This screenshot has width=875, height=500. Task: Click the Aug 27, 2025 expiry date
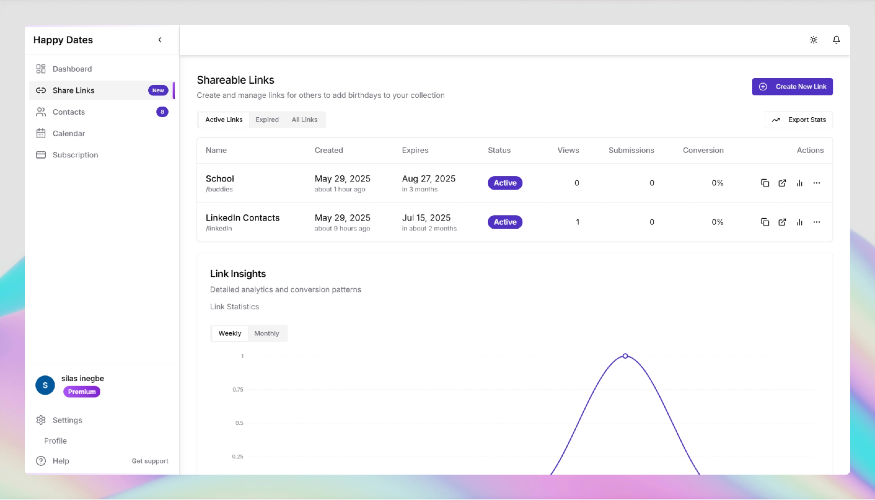click(x=429, y=179)
